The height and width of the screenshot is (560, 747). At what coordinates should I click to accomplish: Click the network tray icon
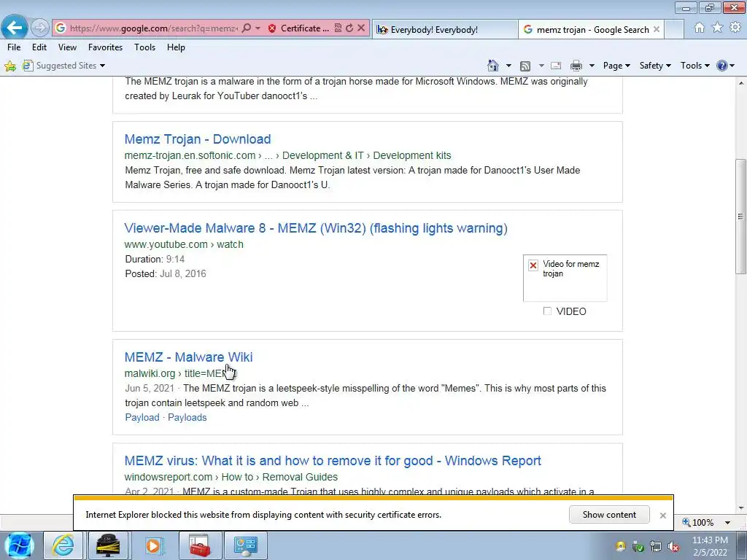click(x=656, y=547)
